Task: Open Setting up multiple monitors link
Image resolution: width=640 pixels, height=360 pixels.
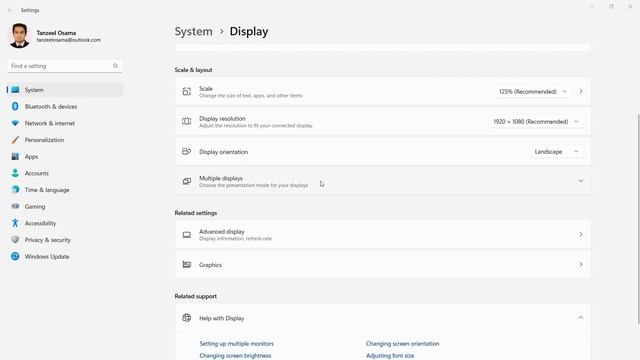Action: tap(236, 344)
